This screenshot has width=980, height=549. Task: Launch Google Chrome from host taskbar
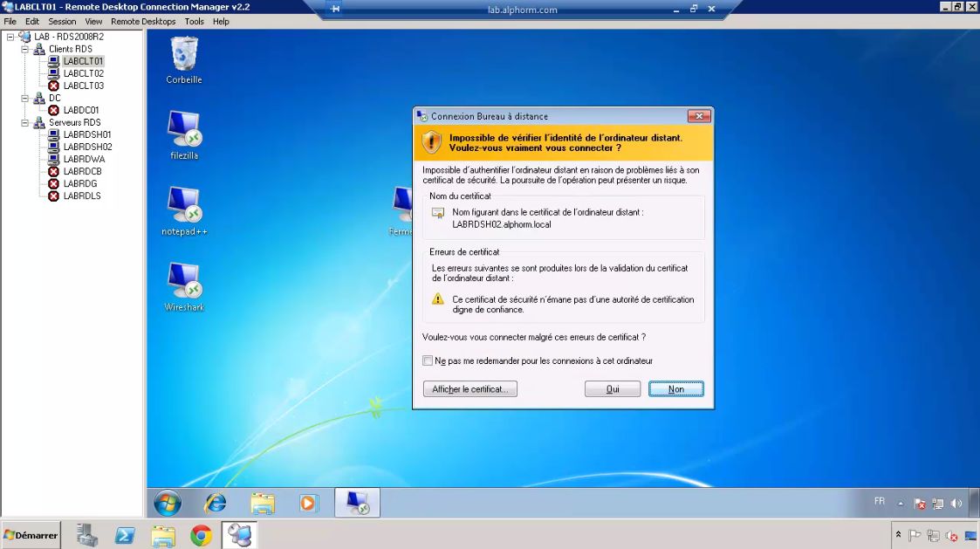[201, 535]
